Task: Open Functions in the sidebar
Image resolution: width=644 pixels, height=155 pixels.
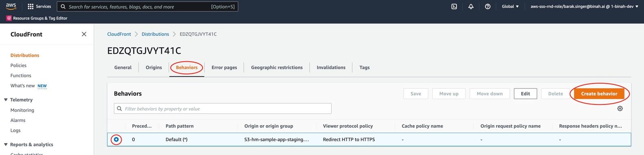Action: click(x=21, y=76)
